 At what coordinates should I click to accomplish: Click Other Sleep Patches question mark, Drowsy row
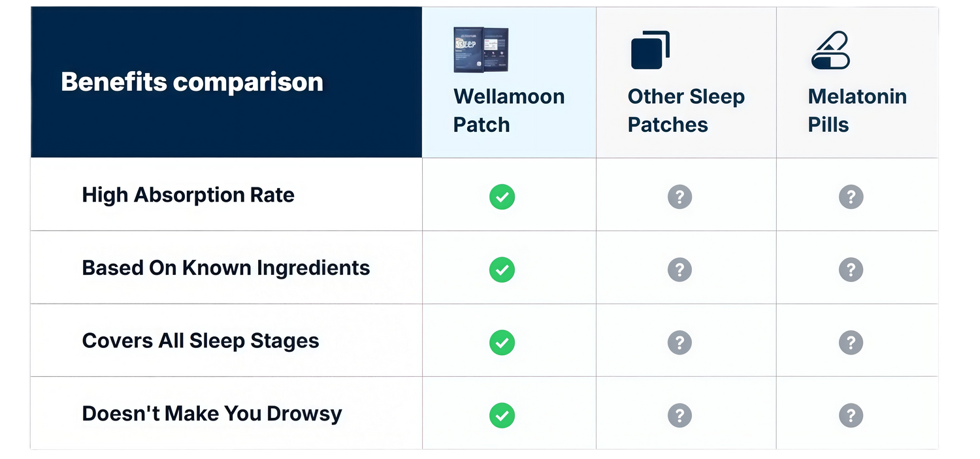point(679,415)
